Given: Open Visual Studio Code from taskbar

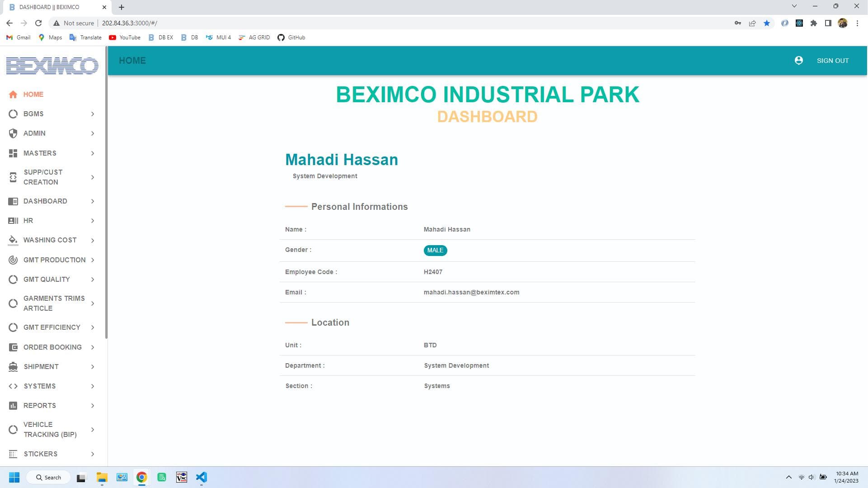Looking at the screenshot, I should click(202, 477).
